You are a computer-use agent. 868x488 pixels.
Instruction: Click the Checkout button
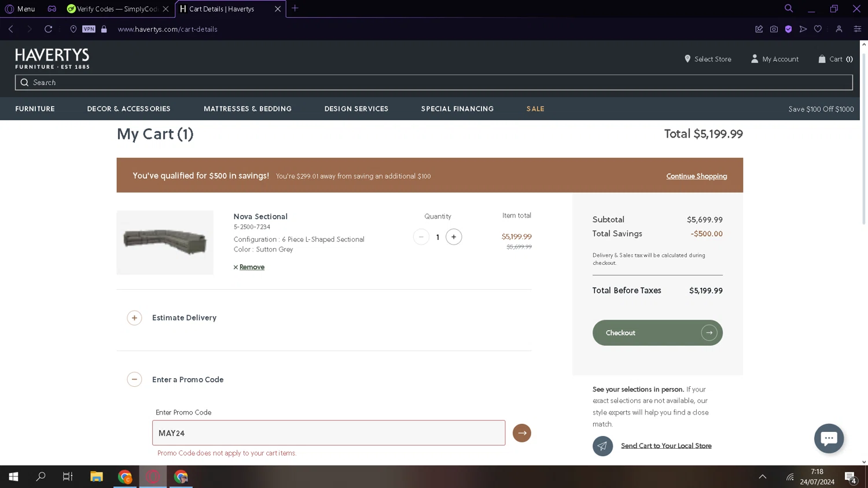point(657,332)
